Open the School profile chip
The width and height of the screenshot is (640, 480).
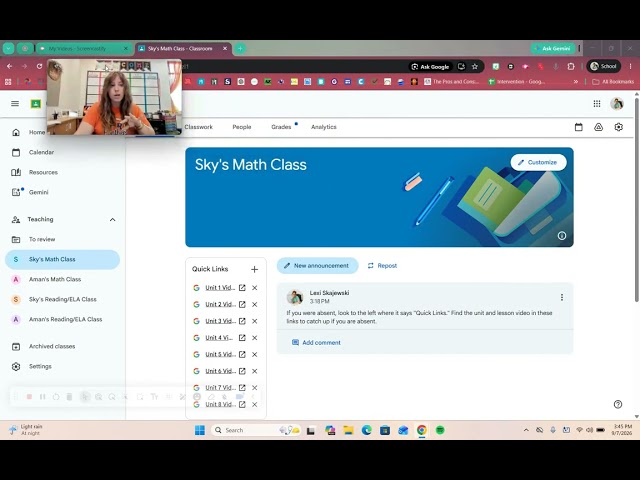click(603, 66)
